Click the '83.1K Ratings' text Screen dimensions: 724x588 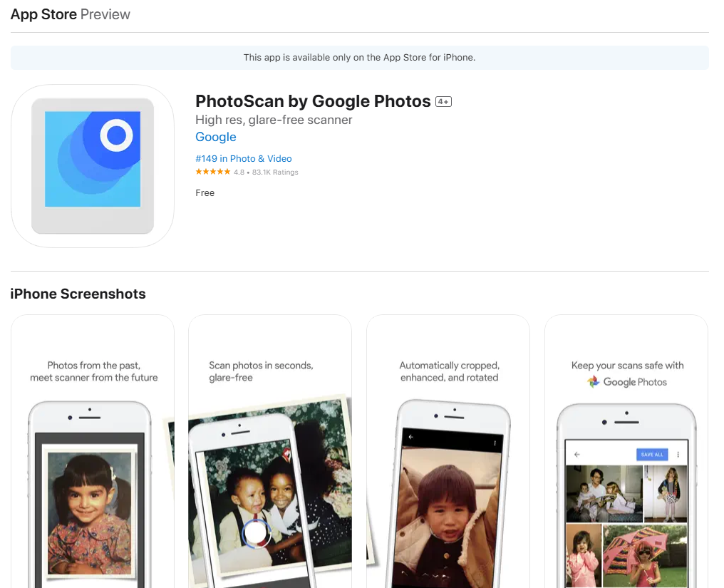275,172
